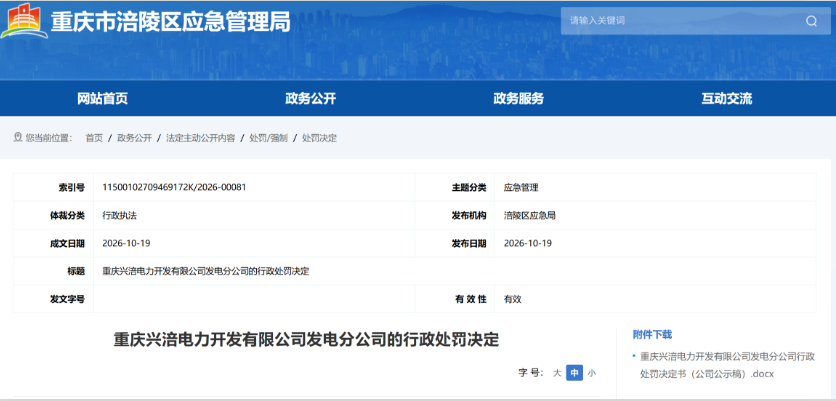Click the 处罚/强制 breadcrumb link

point(268,138)
